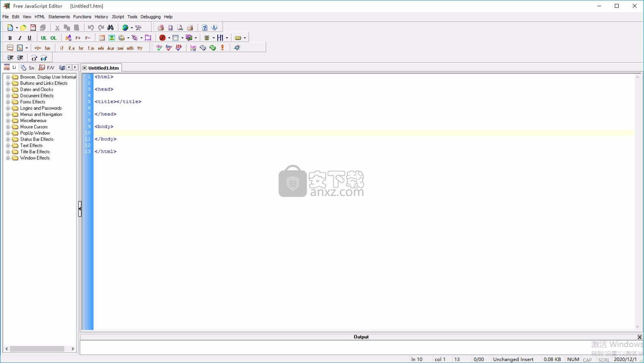
Task: Click the JS syntax check icon
Action: 179,48
